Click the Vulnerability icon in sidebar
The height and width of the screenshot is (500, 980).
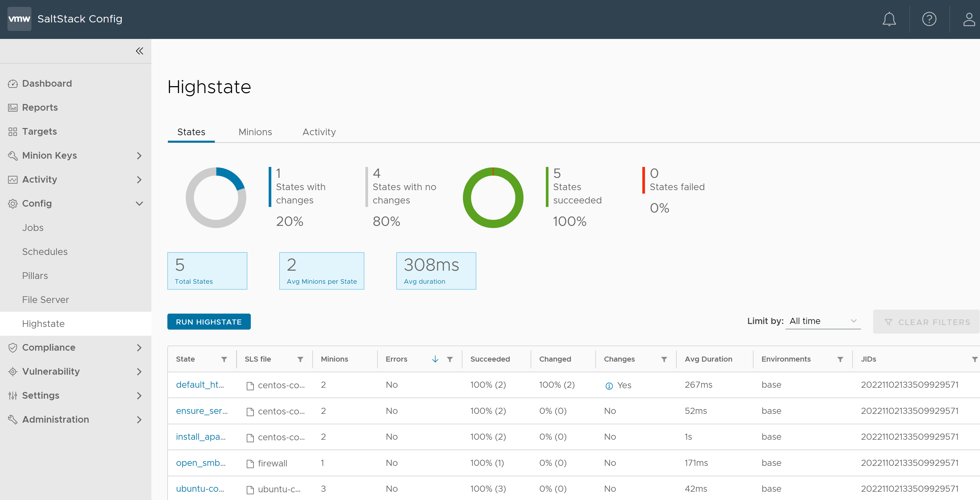(x=13, y=371)
